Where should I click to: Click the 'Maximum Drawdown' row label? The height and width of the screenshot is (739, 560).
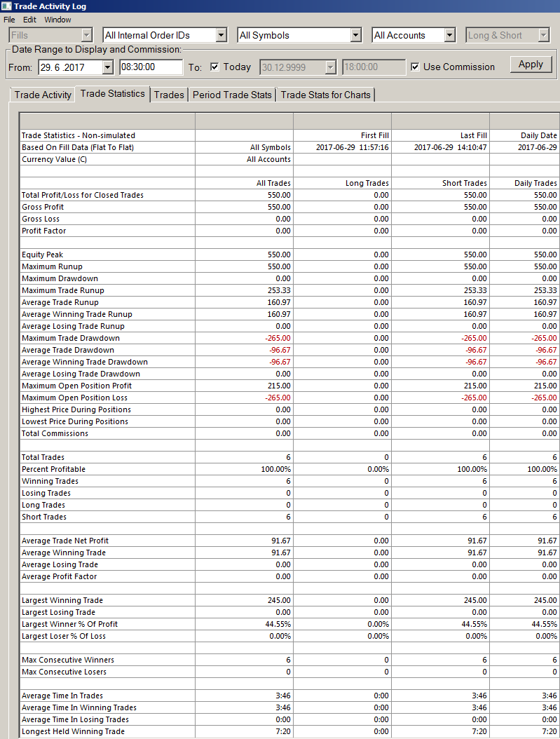pos(60,278)
